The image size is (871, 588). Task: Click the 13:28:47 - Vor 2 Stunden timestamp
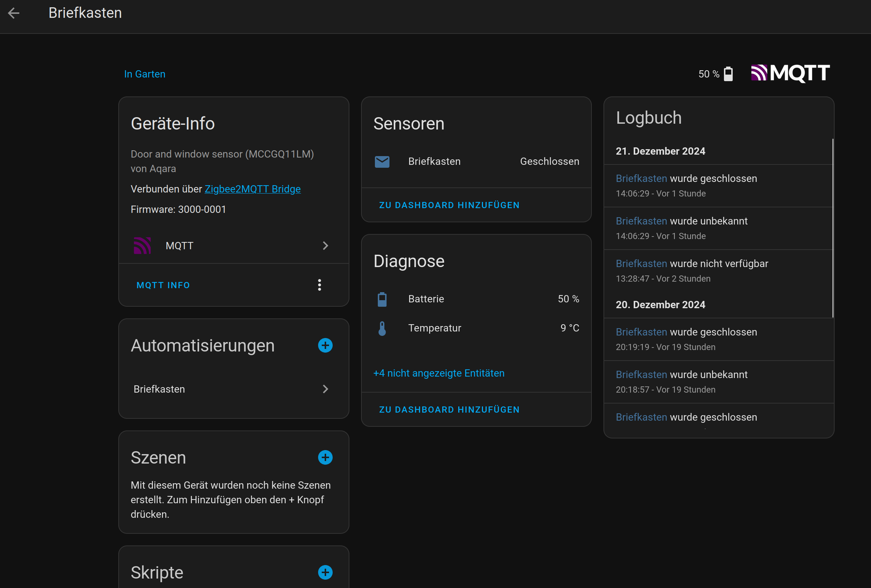[663, 279]
